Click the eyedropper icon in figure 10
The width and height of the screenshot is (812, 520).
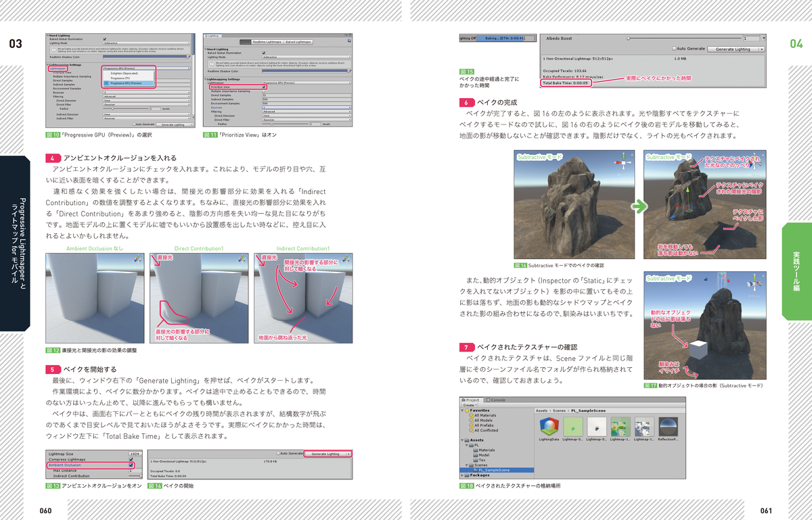point(189,57)
